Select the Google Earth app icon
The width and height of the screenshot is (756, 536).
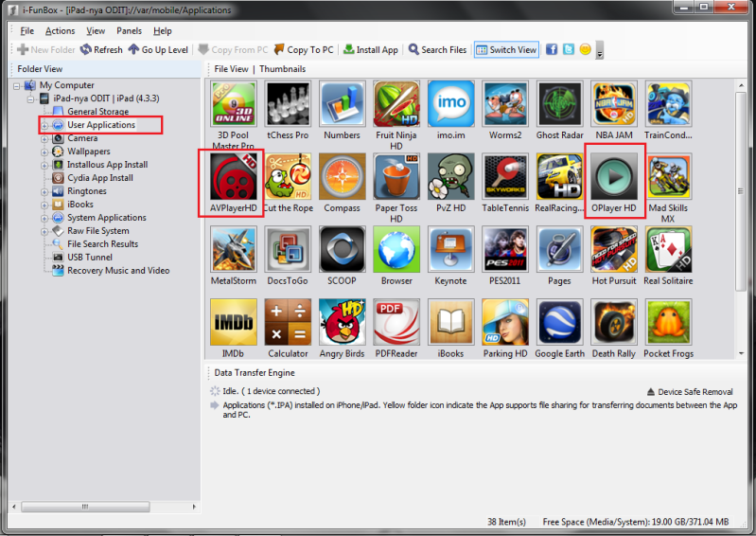click(560, 322)
